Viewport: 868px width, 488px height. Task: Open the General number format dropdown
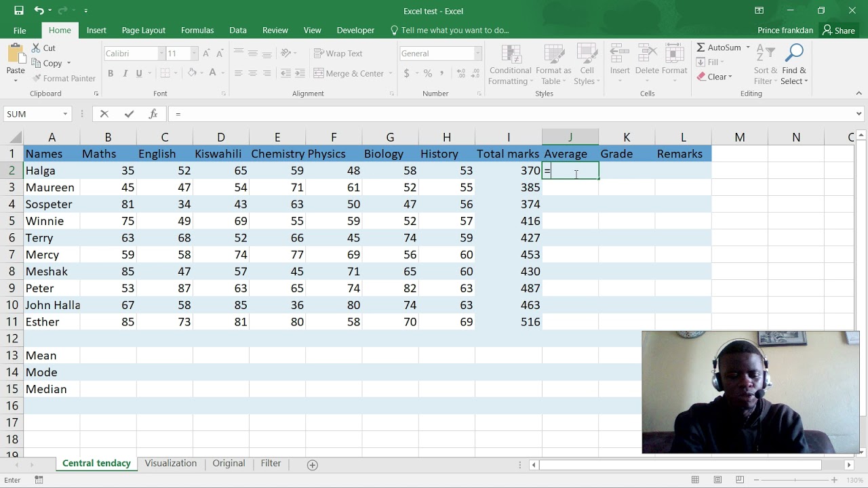coord(477,54)
